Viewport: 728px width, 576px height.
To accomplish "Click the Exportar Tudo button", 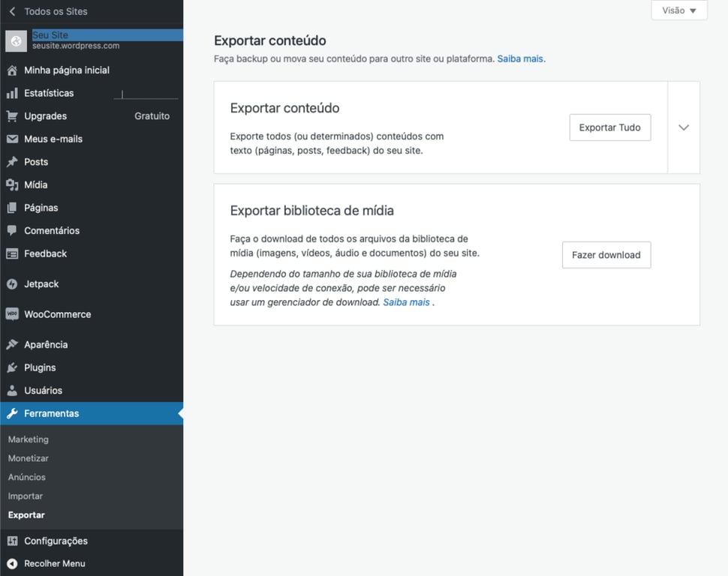I will (x=609, y=127).
